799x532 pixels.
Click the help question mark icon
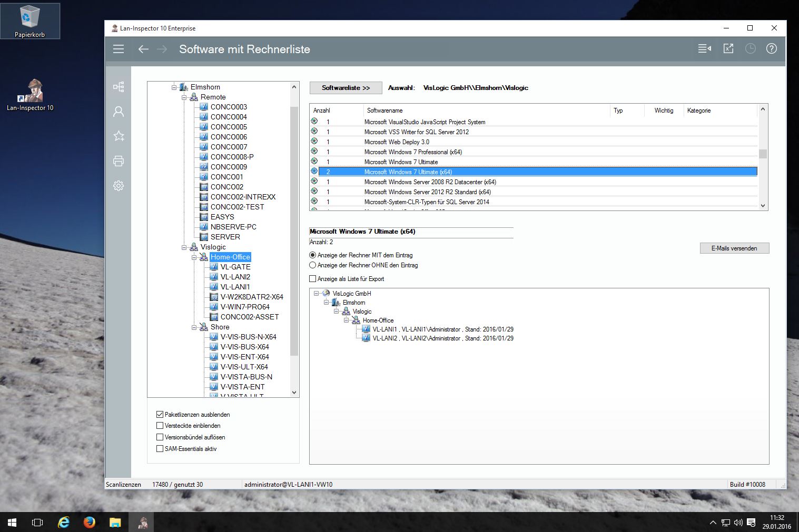coord(771,49)
